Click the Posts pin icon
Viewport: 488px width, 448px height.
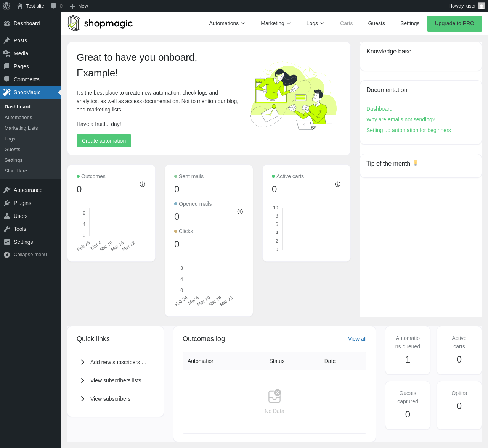[x=7, y=40]
